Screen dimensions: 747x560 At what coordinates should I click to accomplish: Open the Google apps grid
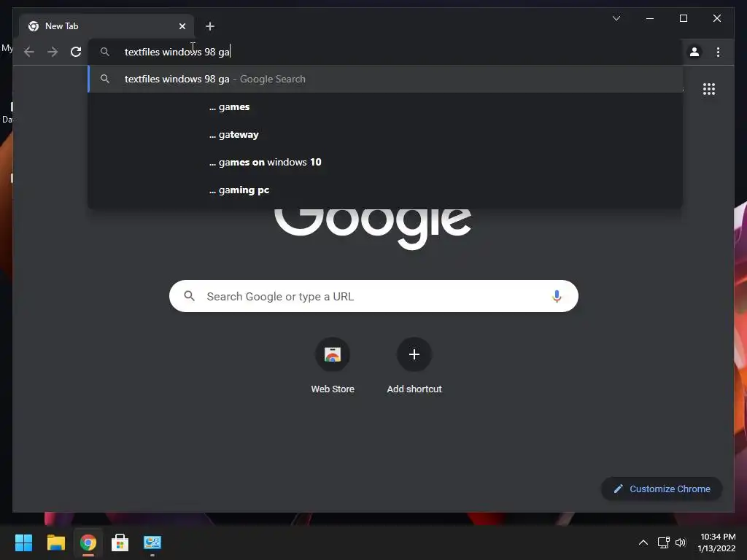coord(709,89)
